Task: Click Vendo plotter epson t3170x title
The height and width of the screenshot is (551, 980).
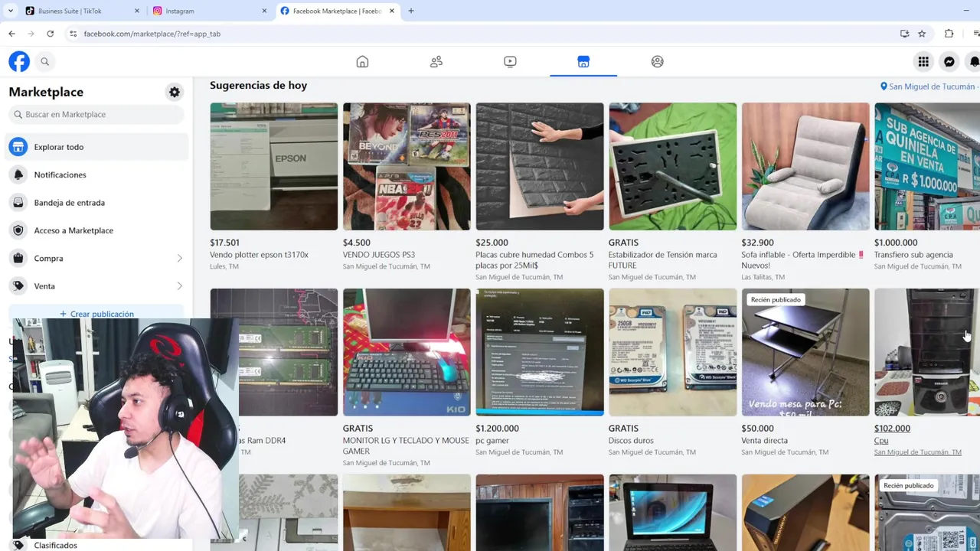Action: 259,255
